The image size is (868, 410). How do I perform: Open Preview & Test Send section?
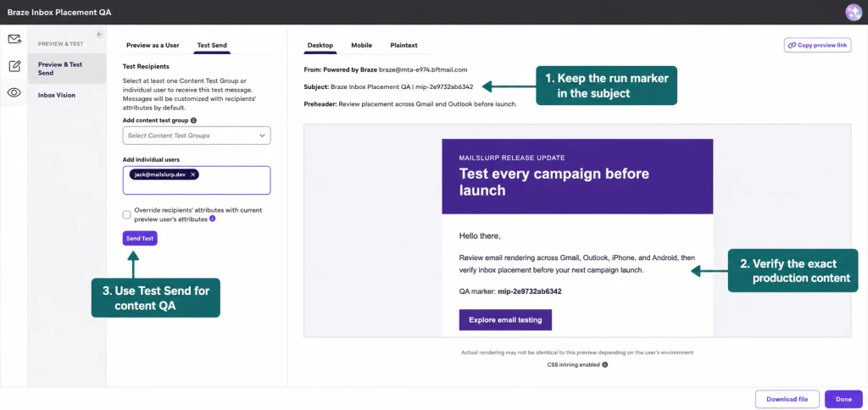point(67,69)
